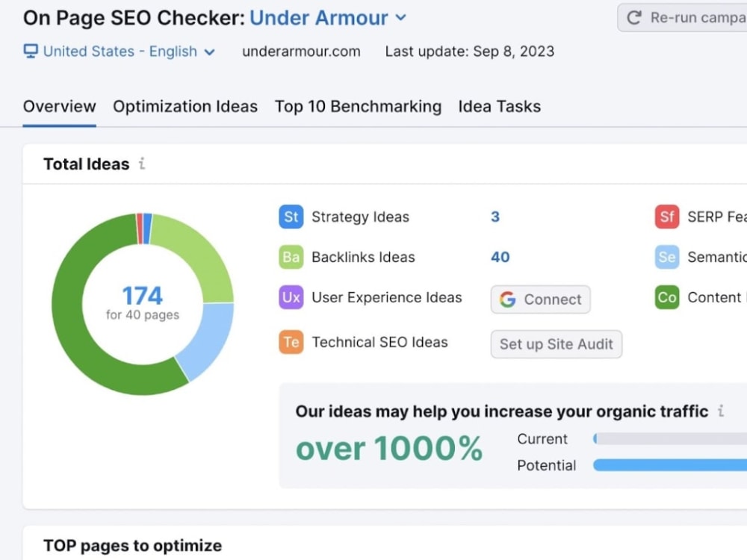Click the purple Ux User Experience icon
747x560 pixels.
click(291, 297)
